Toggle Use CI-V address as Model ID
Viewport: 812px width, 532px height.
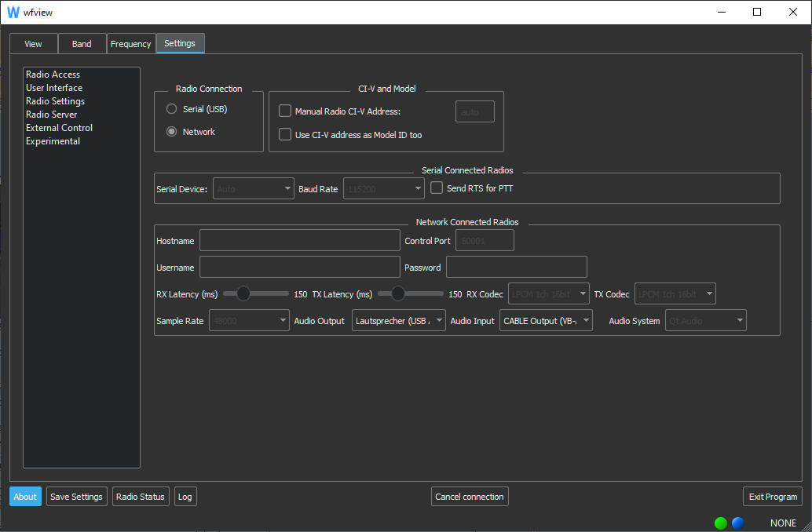[x=285, y=135]
